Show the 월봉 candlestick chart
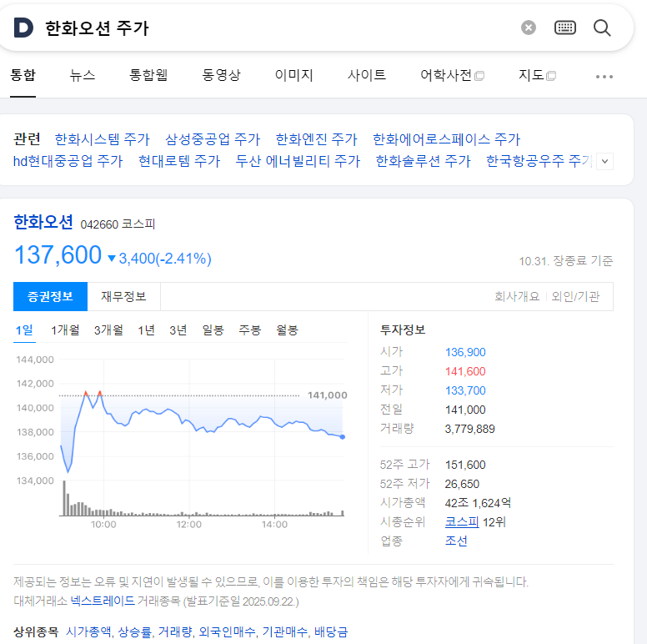 [x=287, y=330]
